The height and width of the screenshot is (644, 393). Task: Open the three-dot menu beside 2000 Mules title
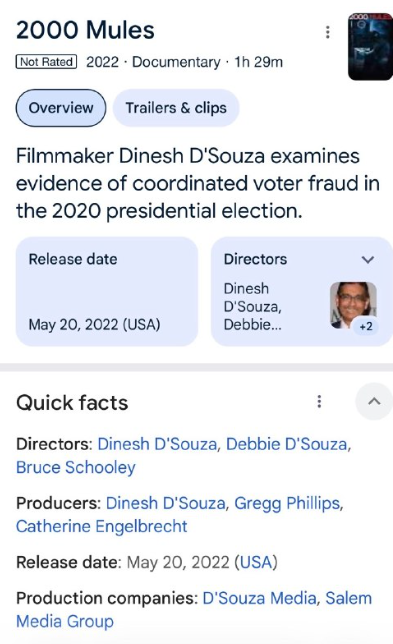pyautogui.click(x=328, y=32)
